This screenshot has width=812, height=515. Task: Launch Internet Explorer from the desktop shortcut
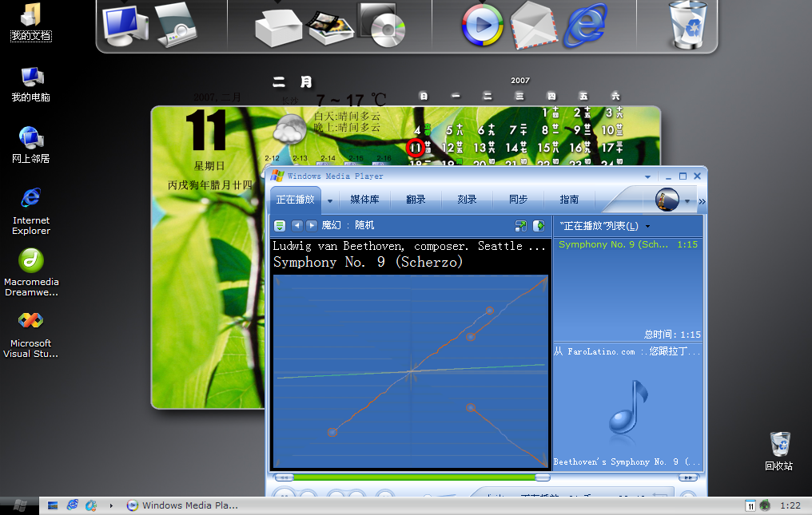coord(31,212)
